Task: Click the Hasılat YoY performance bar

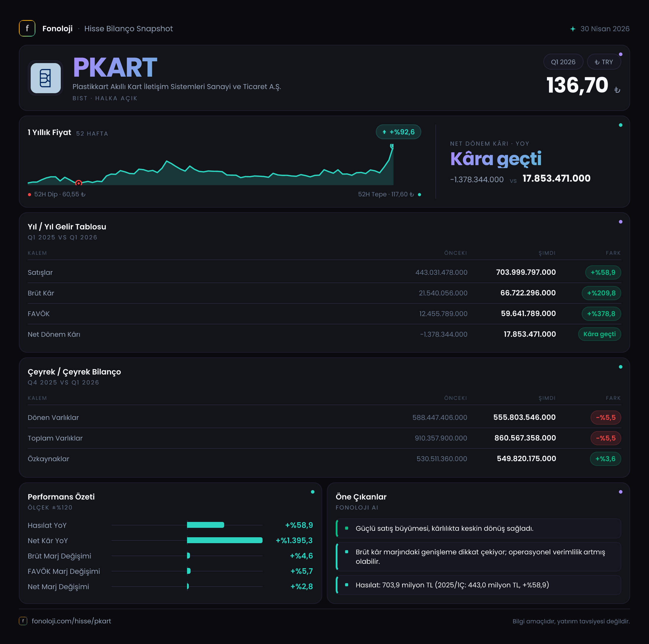Action: (206, 525)
